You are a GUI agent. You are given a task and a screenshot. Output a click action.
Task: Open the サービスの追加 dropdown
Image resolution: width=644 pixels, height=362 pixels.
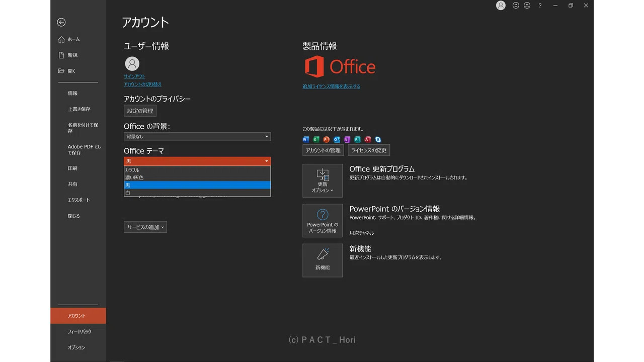145,227
